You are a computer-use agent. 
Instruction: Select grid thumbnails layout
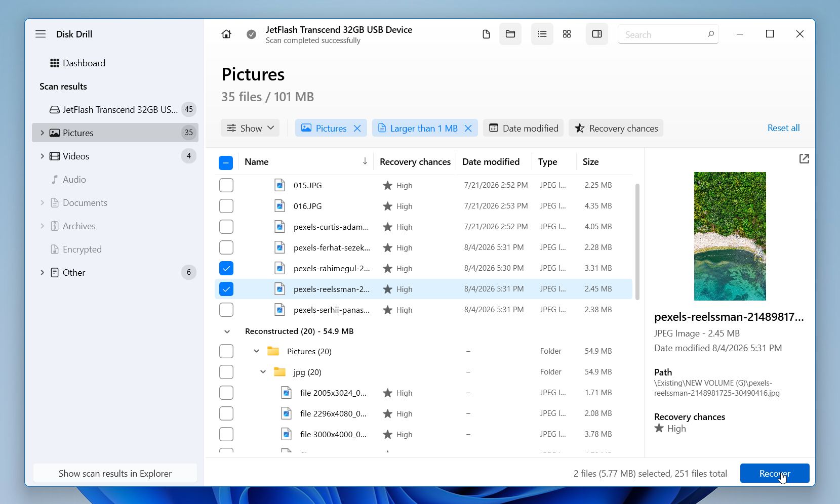(x=567, y=34)
